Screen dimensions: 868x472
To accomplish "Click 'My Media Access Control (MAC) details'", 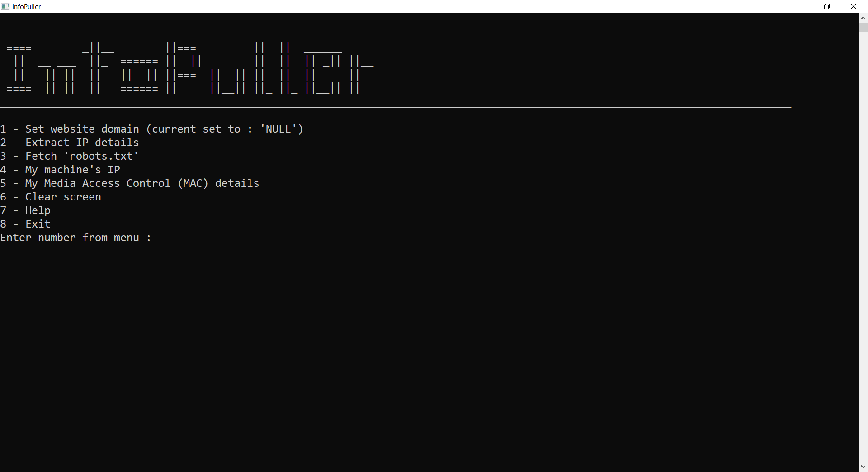I will tap(130, 183).
